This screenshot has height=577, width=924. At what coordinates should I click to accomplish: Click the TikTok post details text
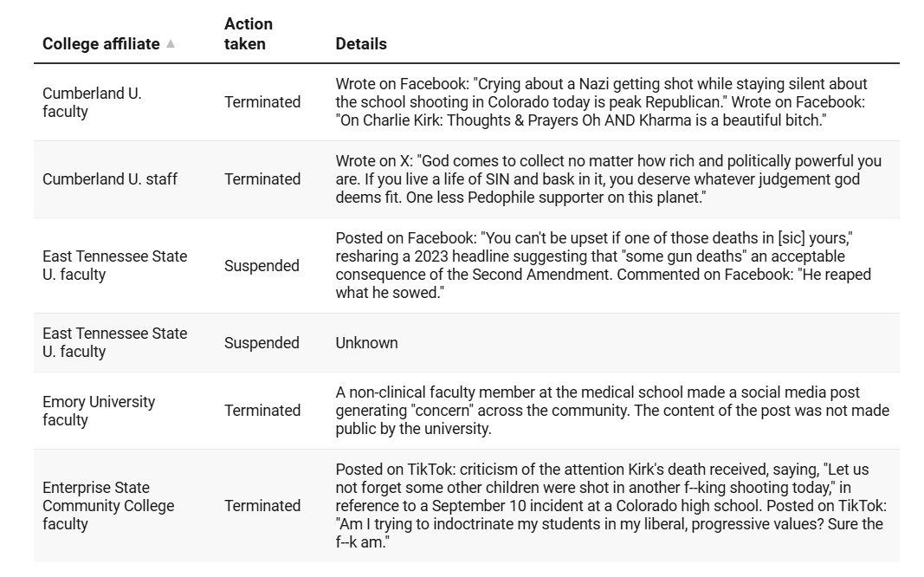611,506
